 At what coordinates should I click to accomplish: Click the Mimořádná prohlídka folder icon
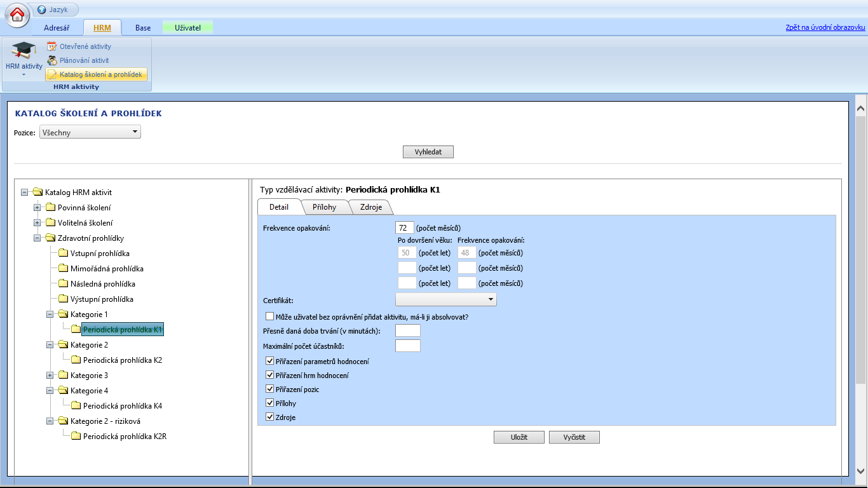(63, 269)
